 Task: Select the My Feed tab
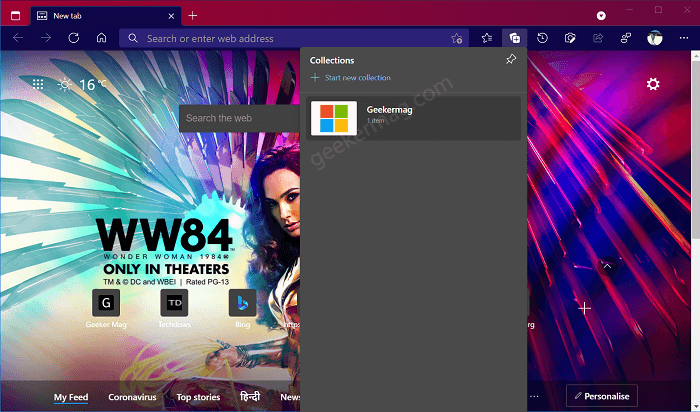(x=71, y=397)
